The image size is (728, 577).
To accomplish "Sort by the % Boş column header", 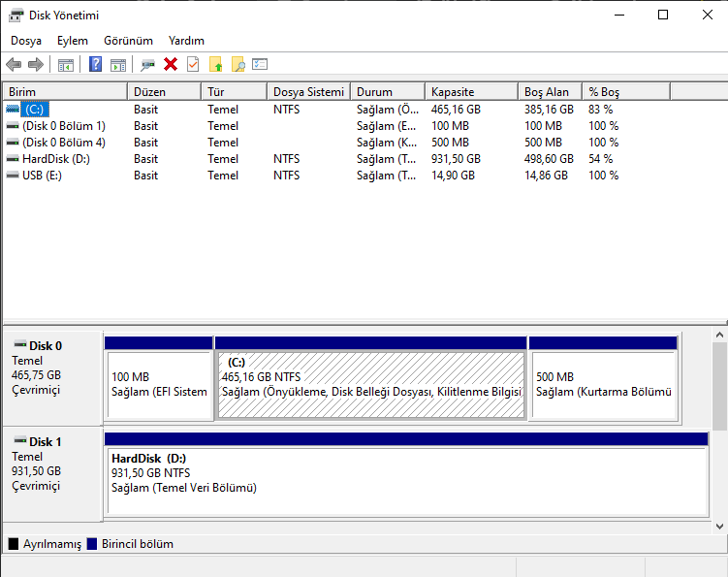I will point(626,91).
